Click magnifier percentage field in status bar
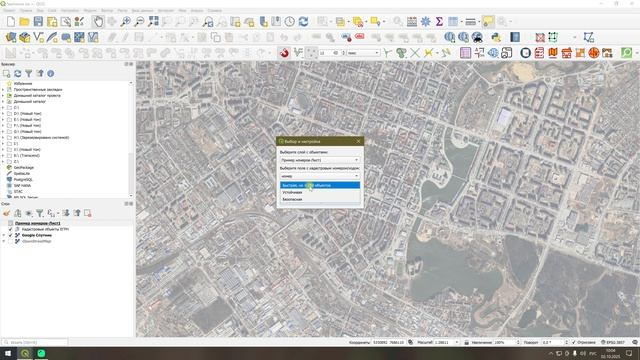640x360 pixels. tap(507, 342)
